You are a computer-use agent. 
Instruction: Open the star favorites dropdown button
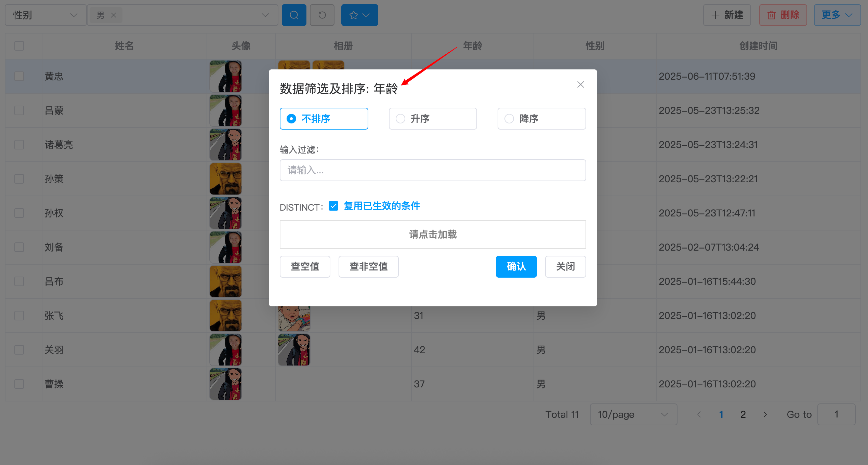pyautogui.click(x=359, y=15)
